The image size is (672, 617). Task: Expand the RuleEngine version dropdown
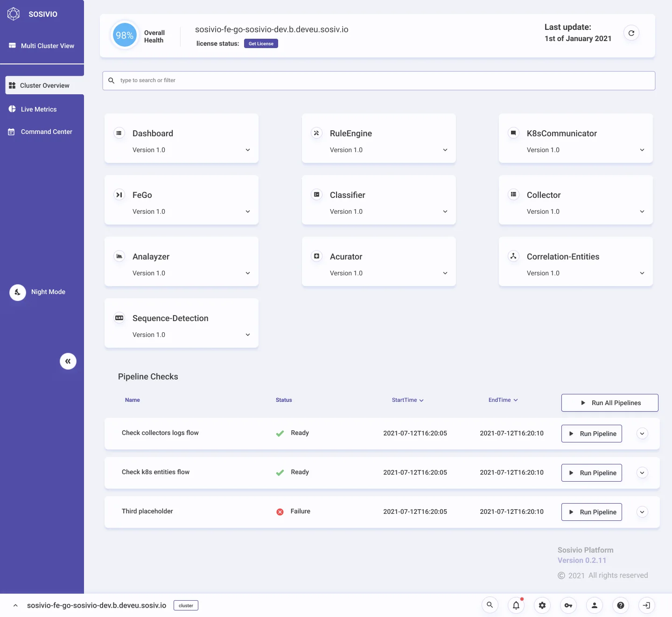445,150
